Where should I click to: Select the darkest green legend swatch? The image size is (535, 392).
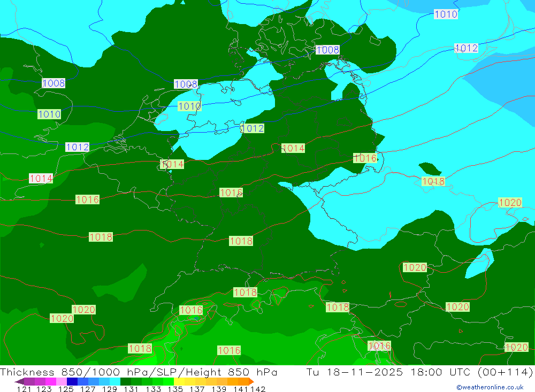click(x=126, y=381)
